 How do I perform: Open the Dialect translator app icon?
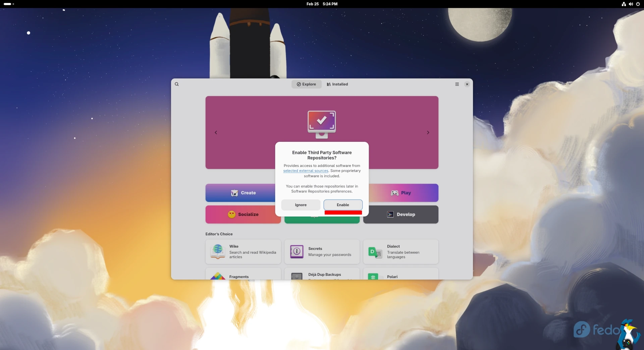pos(375,252)
